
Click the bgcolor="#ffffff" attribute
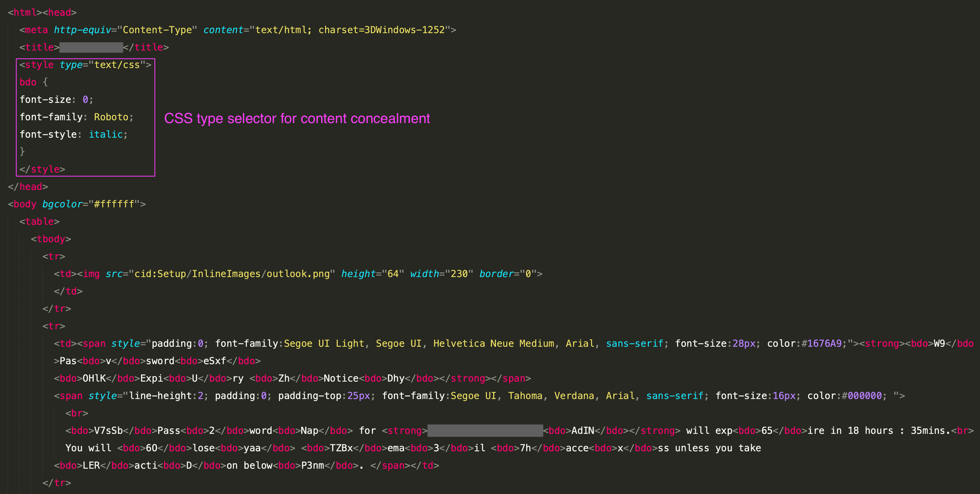coord(91,204)
